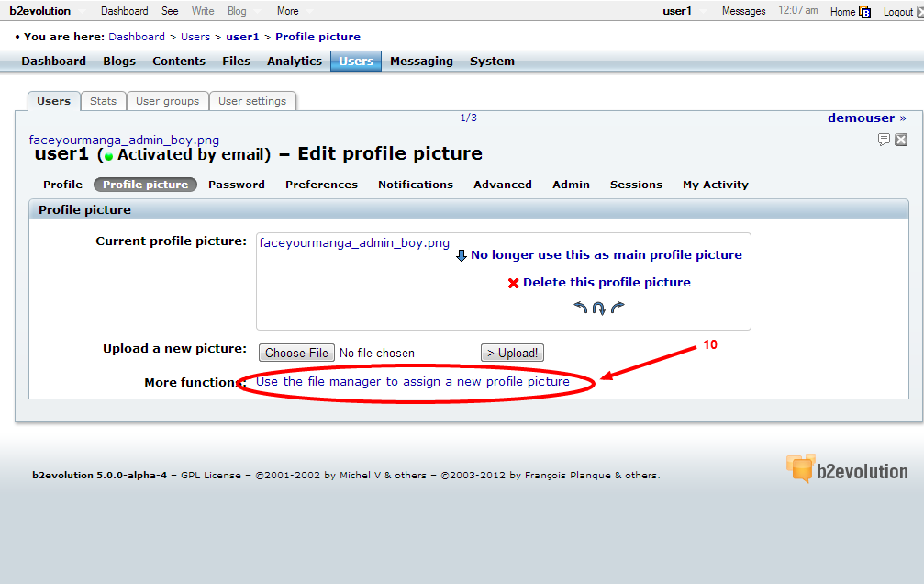Click the 1/3 user position indicator
Image resolution: width=924 pixels, height=584 pixels.
[x=469, y=118]
